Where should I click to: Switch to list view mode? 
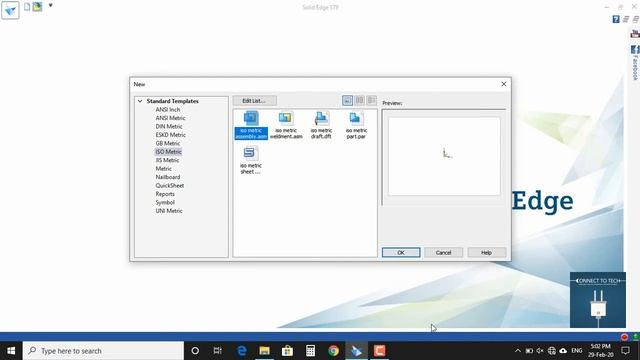(x=360, y=100)
